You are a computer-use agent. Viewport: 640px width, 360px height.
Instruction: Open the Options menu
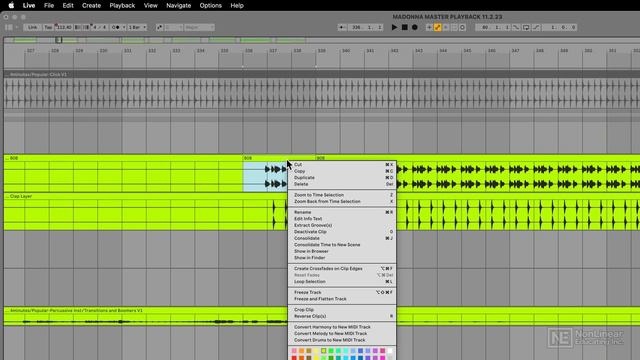211,5
